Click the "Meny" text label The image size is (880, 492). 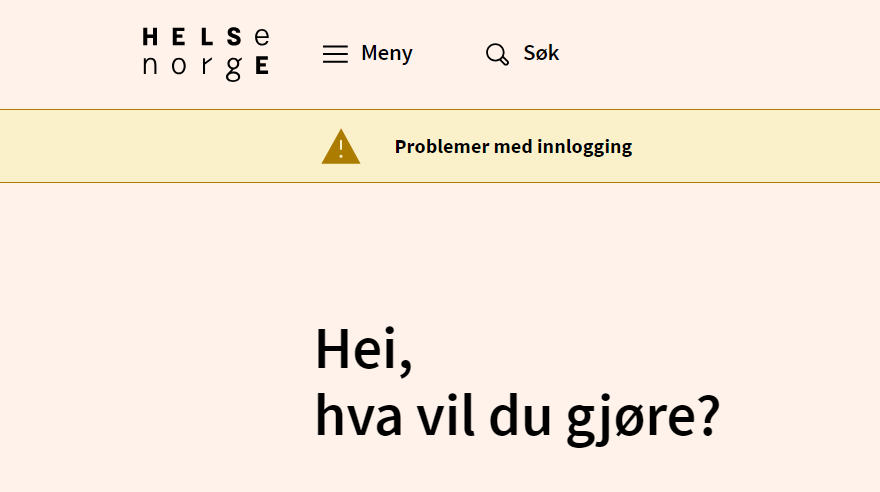click(x=387, y=54)
